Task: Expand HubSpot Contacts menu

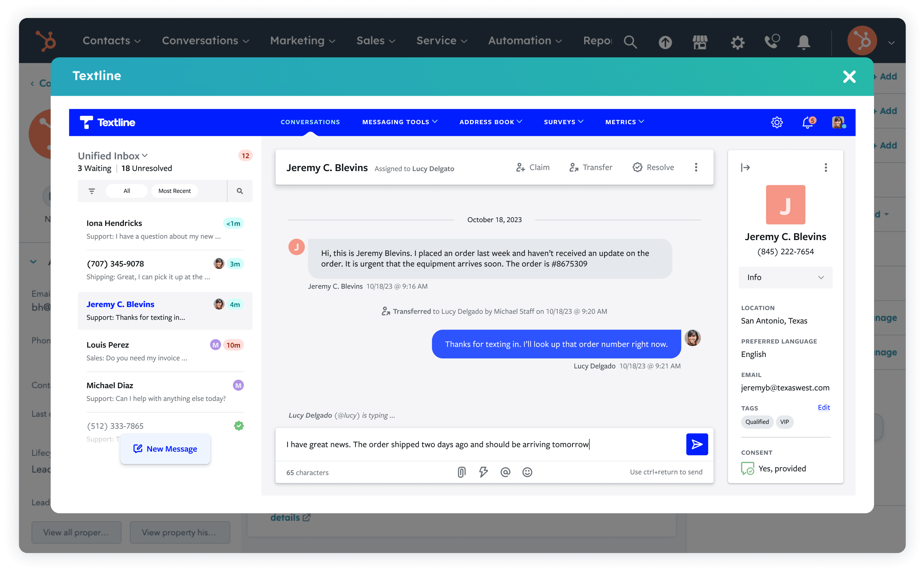Action: [112, 40]
